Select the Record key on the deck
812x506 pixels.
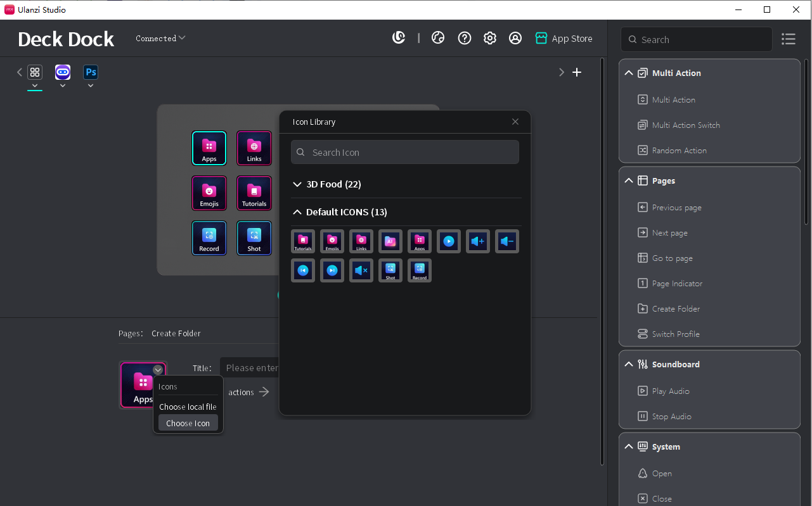tap(209, 238)
